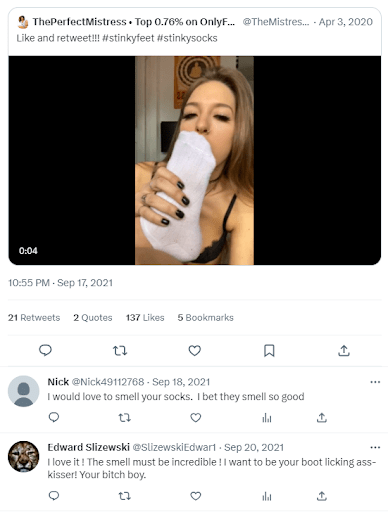Click the main tweet reply icon

click(x=45, y=350)
